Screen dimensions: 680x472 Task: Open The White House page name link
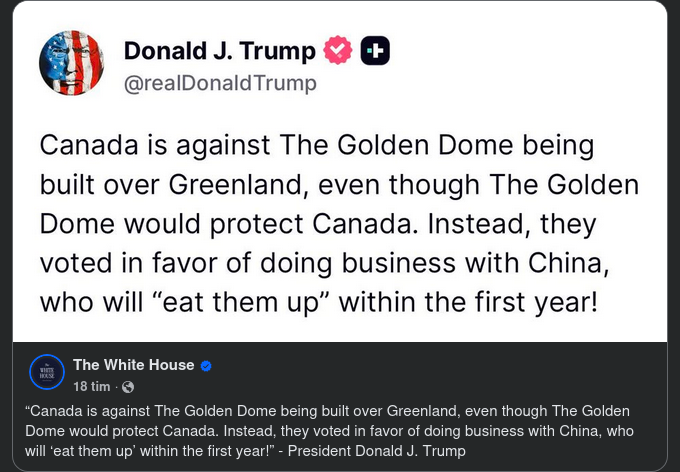pyautogui.click(x=133, y=365)
